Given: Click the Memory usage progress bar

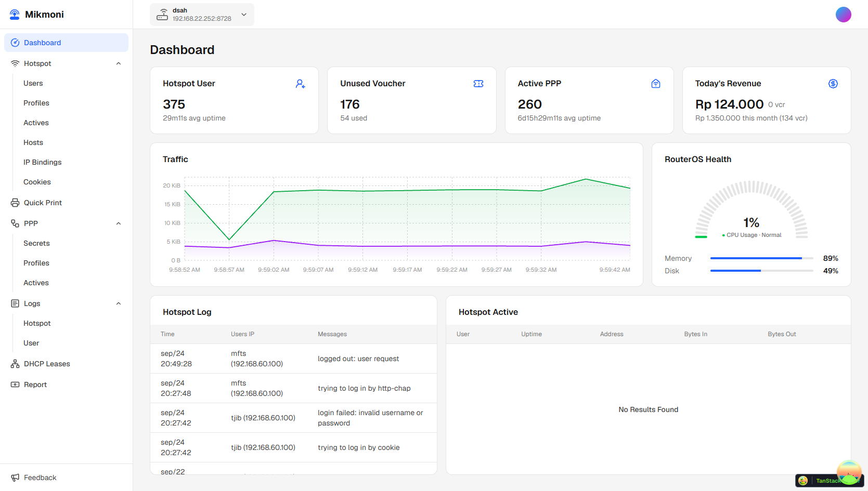Looking at the screenshot, I should pos(761,258).
